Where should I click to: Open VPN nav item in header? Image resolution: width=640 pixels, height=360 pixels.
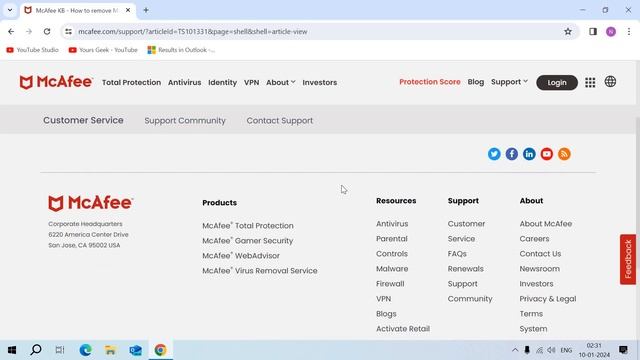coord(251,82)
